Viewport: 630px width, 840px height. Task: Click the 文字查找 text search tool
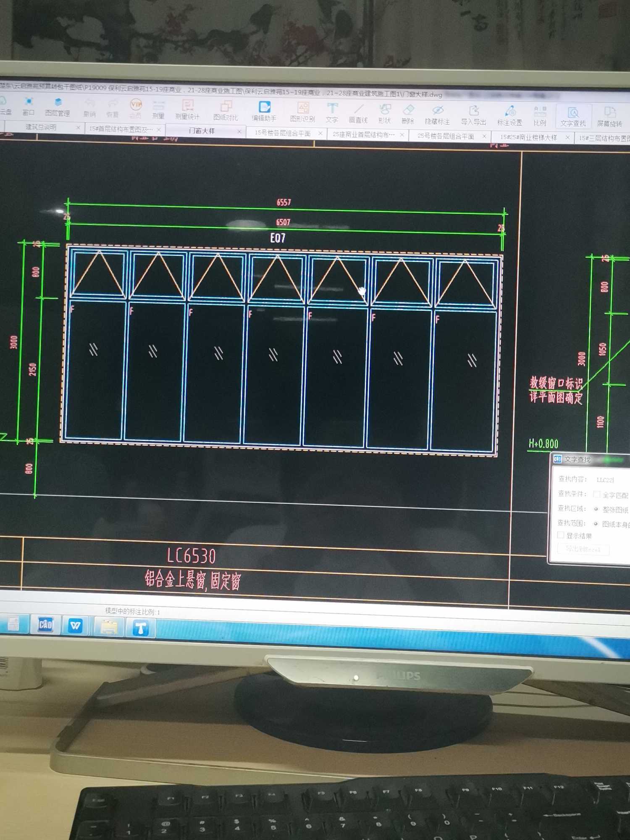(x=573, y=117)
